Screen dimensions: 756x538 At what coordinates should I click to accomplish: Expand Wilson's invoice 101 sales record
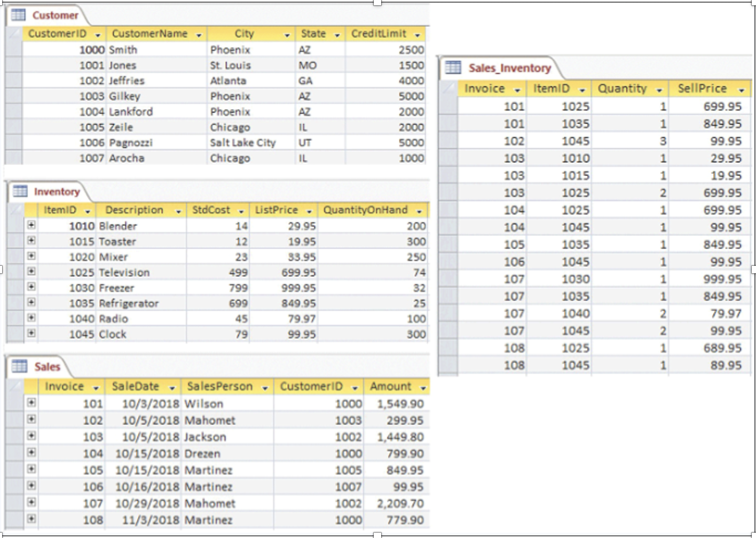(31, 402)
